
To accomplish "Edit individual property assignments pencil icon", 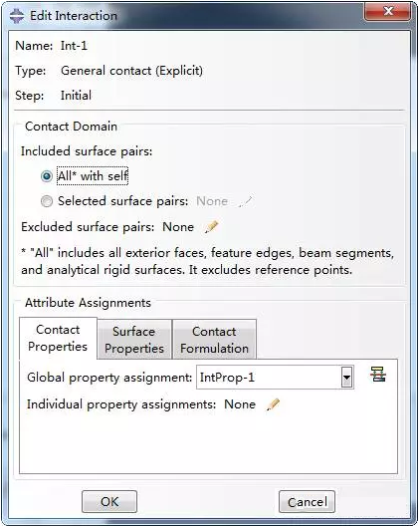I will (x=273, y=404).
